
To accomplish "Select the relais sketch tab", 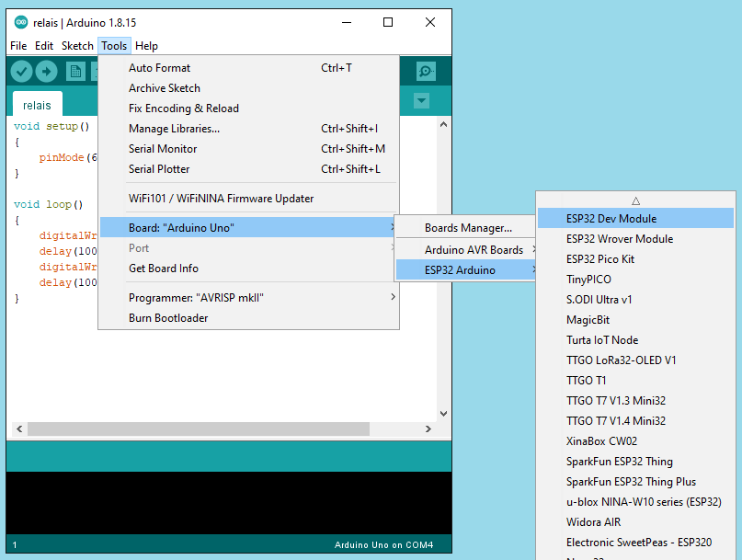I will coord(37,105).
